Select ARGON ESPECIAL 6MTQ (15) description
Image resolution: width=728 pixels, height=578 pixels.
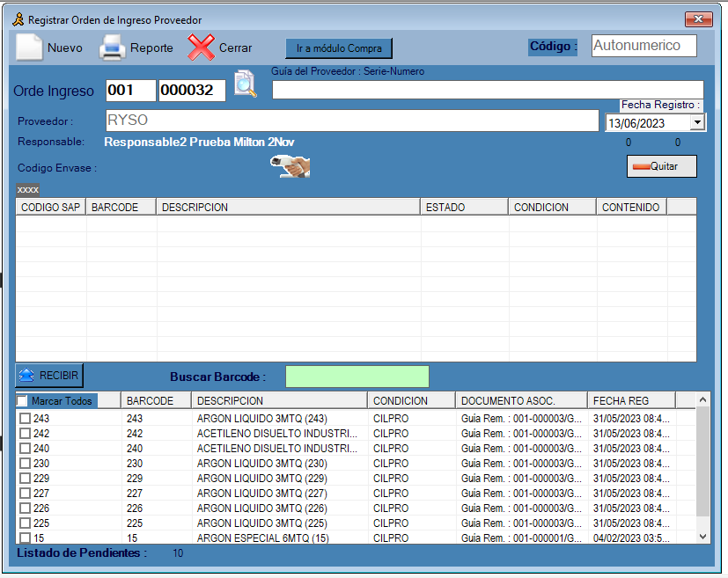(x=263, y=538)
